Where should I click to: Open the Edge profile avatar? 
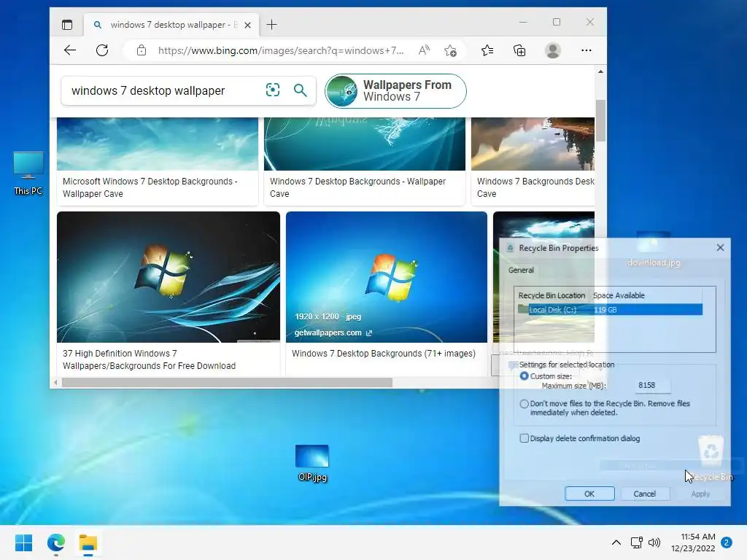point(553,50)
